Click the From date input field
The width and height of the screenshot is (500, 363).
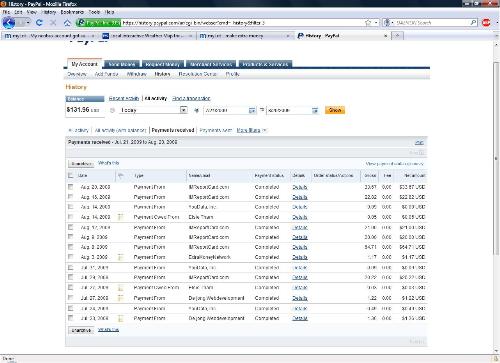click(226, 110)
